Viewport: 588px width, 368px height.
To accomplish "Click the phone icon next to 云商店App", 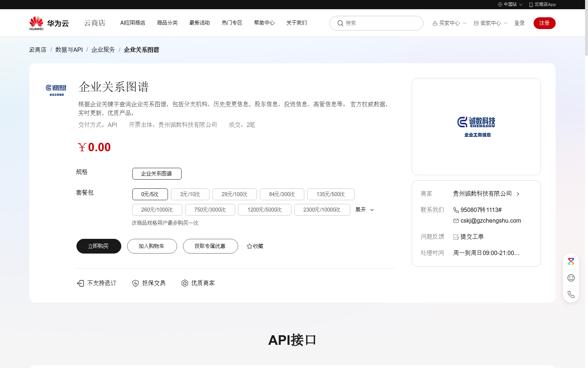I will [x=531, y=4].
